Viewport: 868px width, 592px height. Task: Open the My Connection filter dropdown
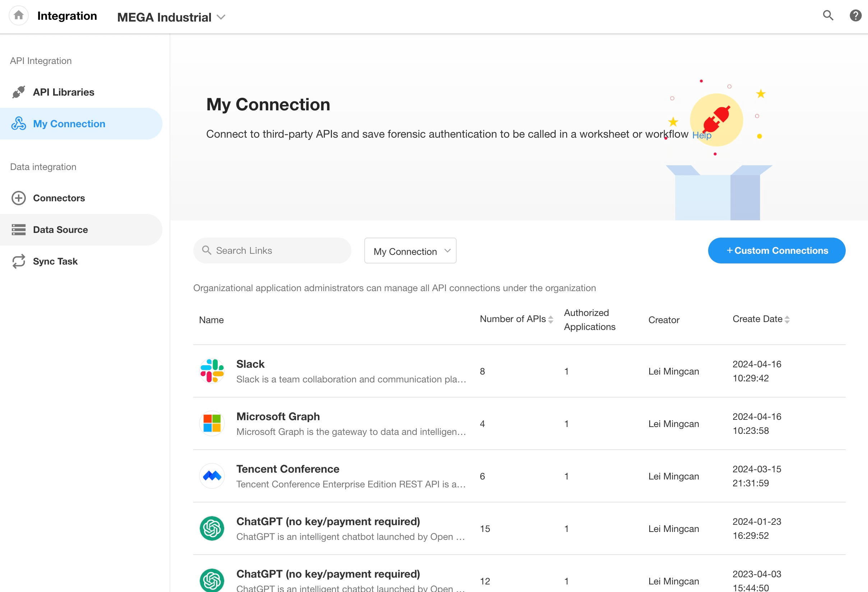tap(410, 251)
